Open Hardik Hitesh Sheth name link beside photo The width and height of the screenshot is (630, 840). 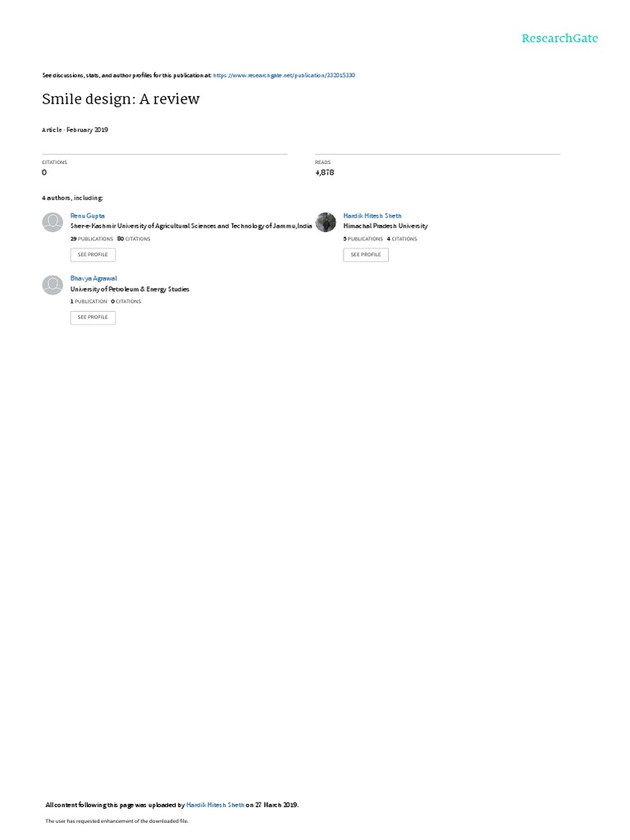[x=372, y=216]
